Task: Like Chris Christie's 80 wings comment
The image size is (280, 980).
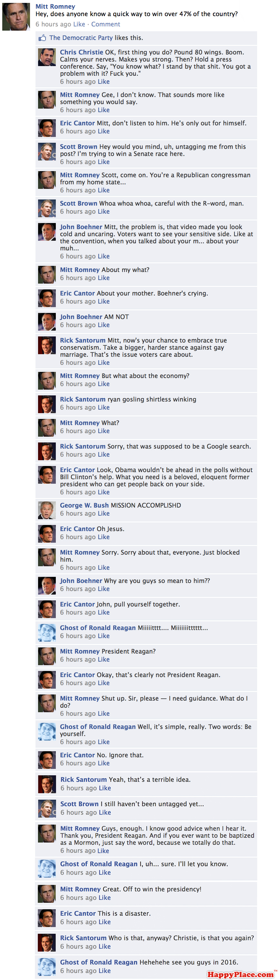Action: [104, 82]
